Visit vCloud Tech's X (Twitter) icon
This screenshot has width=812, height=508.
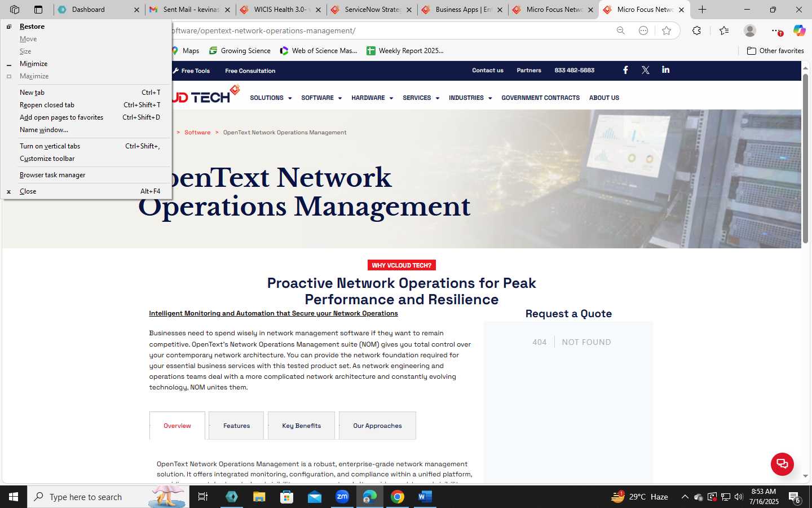pos(646,70)
